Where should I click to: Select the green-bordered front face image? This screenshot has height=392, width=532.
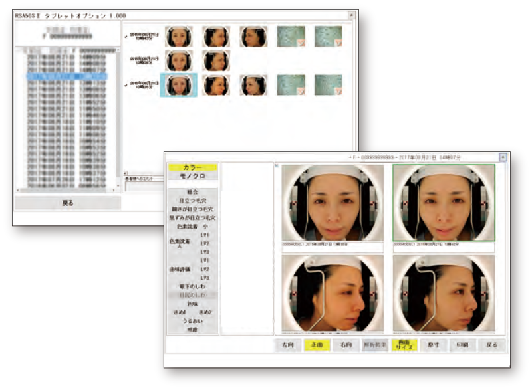click(x=443, y=203)
